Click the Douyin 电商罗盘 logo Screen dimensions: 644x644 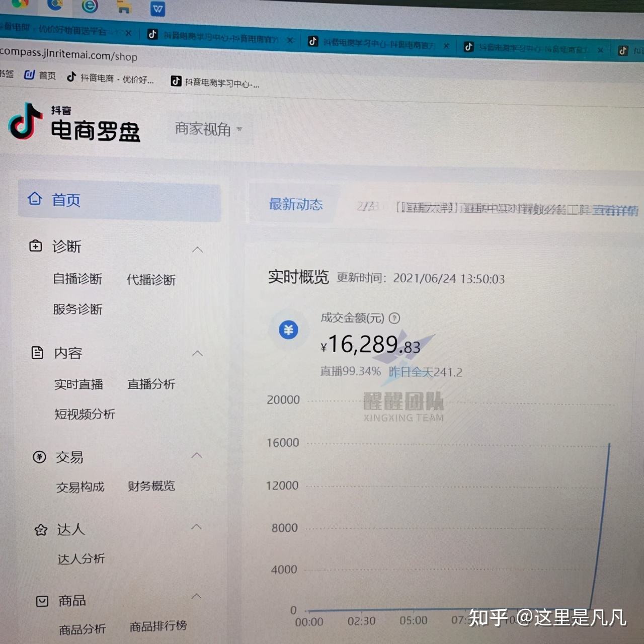point(74,122)
